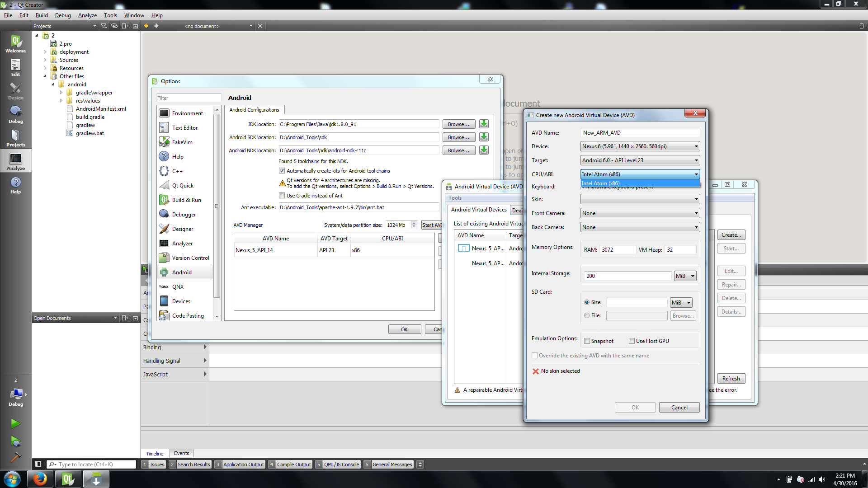Select Designer options category

(x=185, y=229)
